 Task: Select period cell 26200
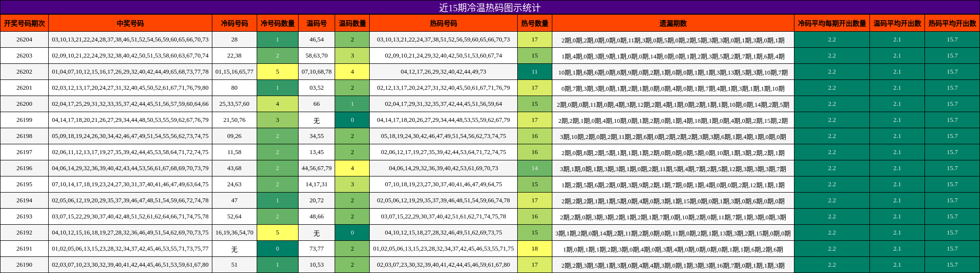24,104
